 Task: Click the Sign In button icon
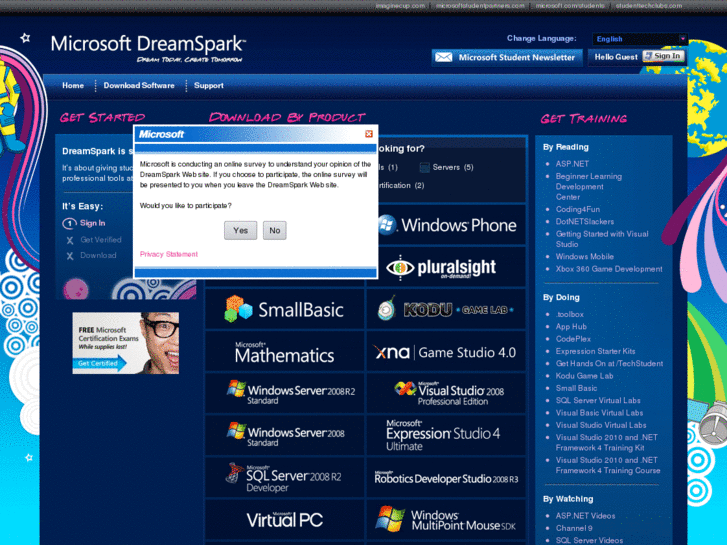tap(666, 56)
